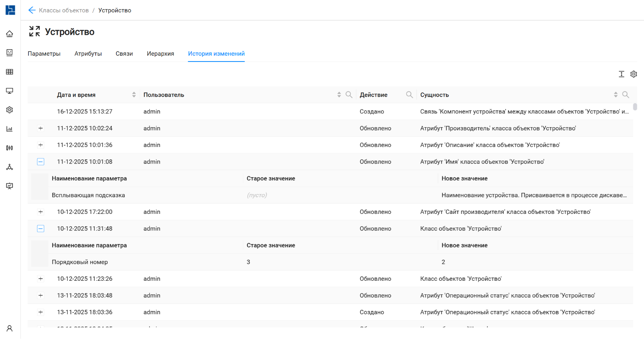The image size is (644, 339).
Task: Open table settings gear icon at top right
Action: pos(634,74)
